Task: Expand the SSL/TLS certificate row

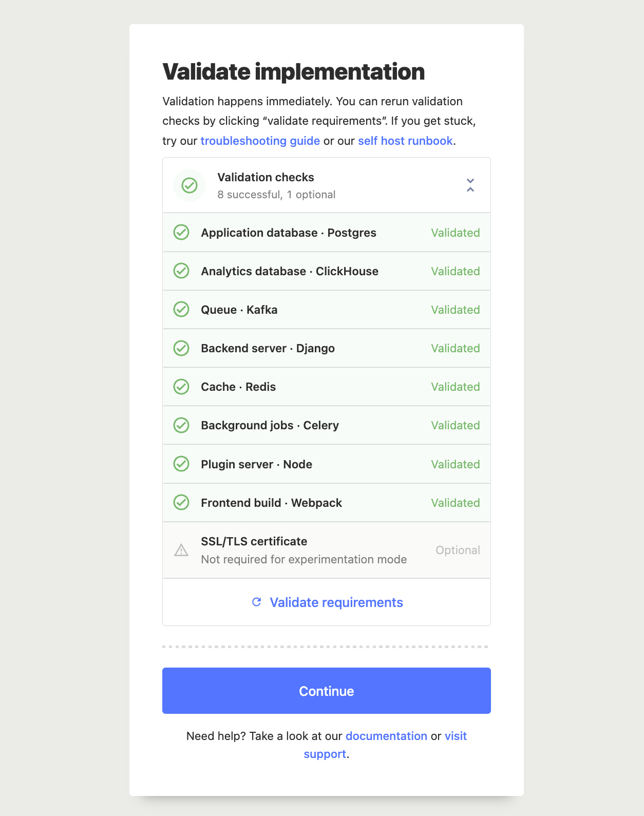Action: (x=326, y=550)
